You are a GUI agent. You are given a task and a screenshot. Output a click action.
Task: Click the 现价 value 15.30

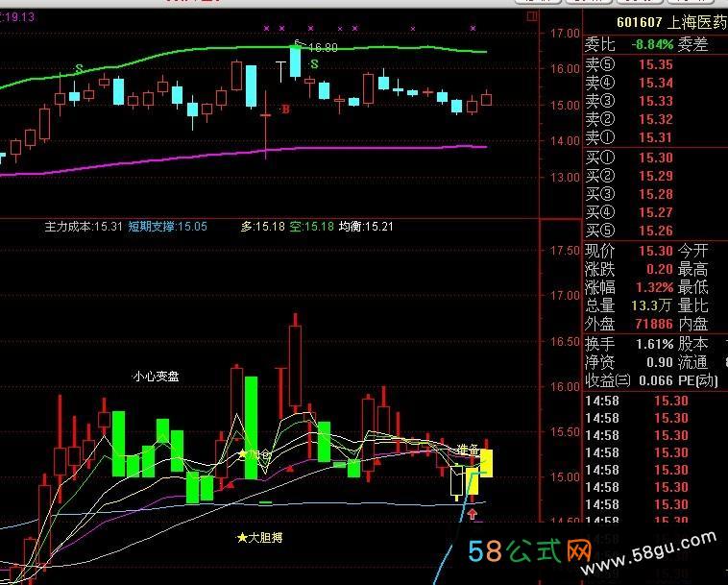tap(656, 251)
